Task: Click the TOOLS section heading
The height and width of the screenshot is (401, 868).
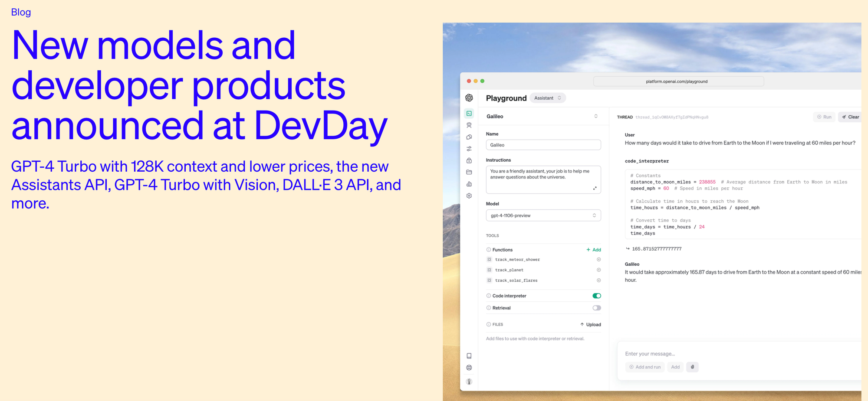Action: point(493,236)
